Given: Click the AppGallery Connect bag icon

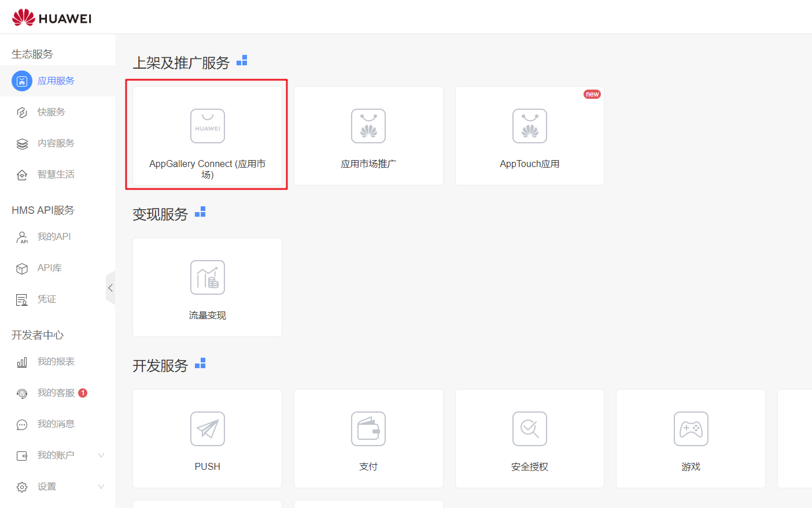Looking at the screenshot, I should [208, 126].
